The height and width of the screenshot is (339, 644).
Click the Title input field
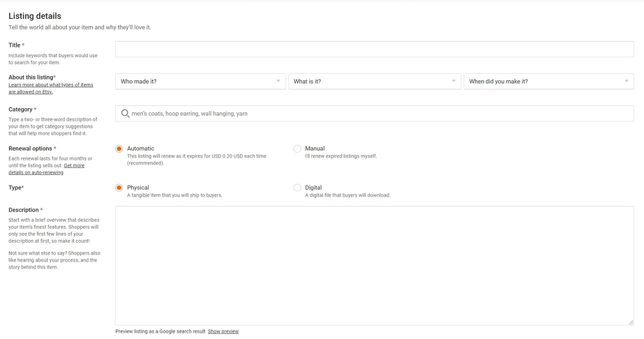[375, 50]
